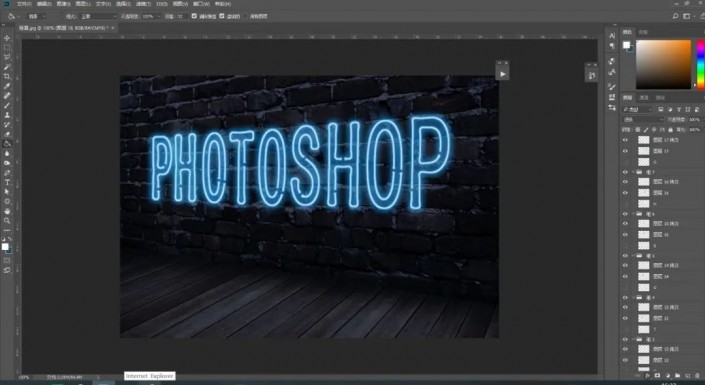Viewport: 705px width, 385px height.
Task: Open the 编辑(E) menu
Action: pos(44,4)
